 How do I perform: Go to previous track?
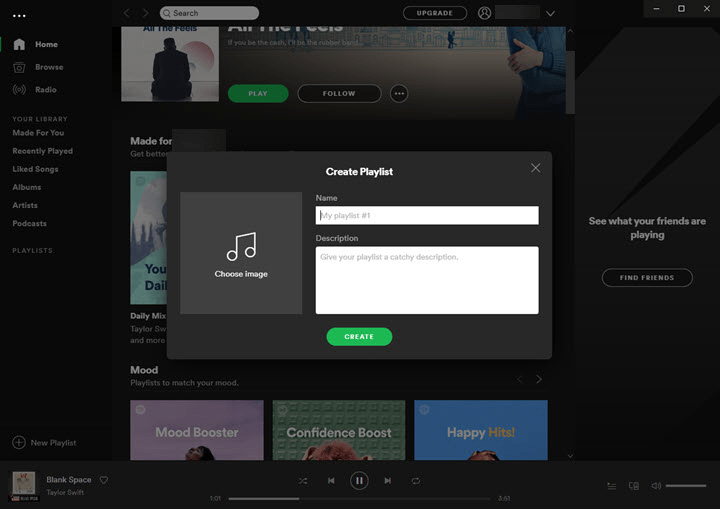(331, 481)
